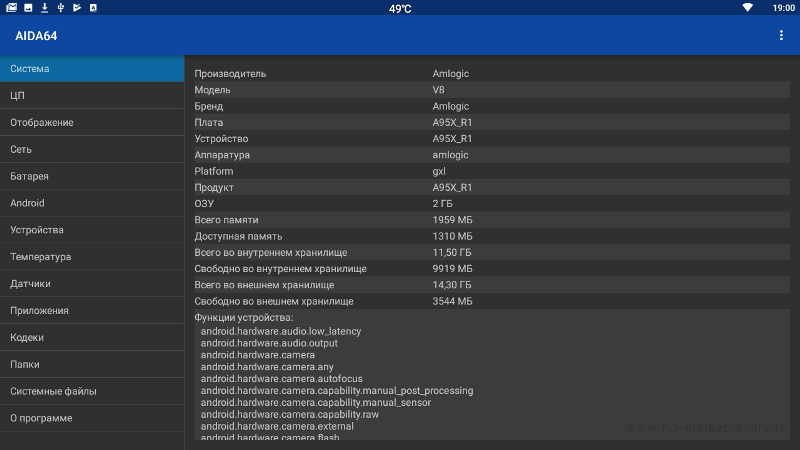The image size is (800, 450).
Task: Select the manual_sensor capability entry
Action: point(316,403)
